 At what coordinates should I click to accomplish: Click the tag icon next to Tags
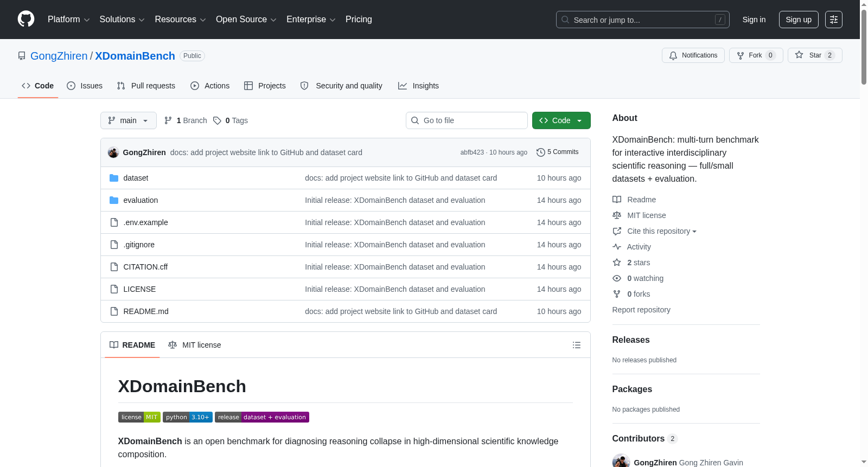(x=217, y=120)
